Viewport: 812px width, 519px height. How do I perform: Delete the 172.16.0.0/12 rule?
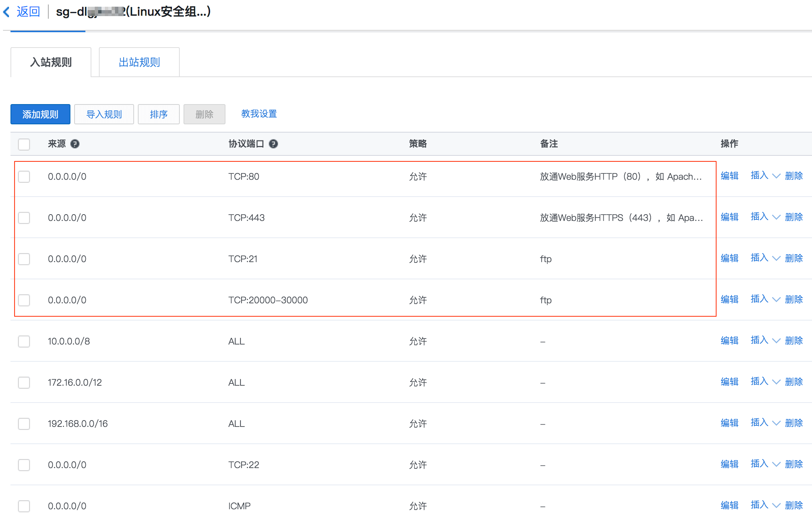[x=794, y=382]
